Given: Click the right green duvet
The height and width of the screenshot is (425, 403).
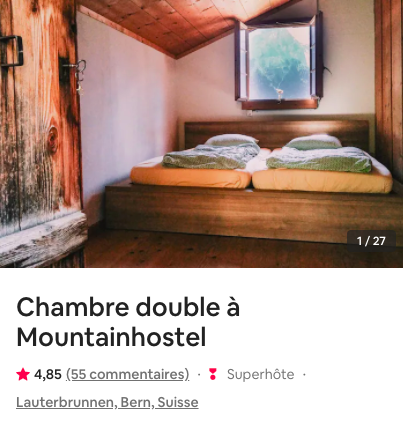Looking at the screenshot, I should pyautogui.click(x=319, y=160).
